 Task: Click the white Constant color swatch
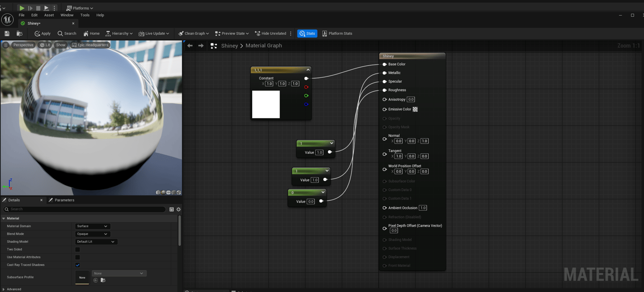tap(266, 105)
